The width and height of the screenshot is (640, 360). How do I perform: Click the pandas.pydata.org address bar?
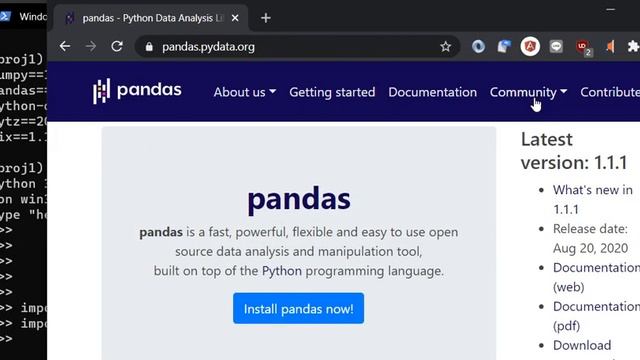coord(298,47)
